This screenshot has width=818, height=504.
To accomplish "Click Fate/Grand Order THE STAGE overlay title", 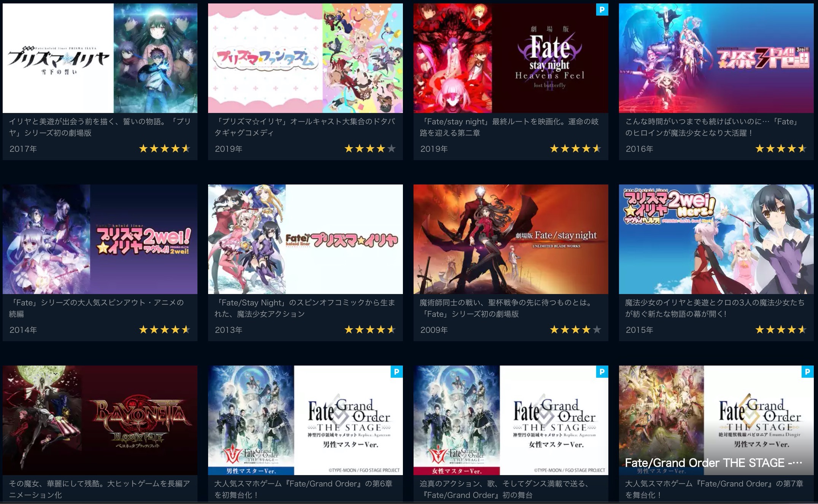I will (714, 463).
